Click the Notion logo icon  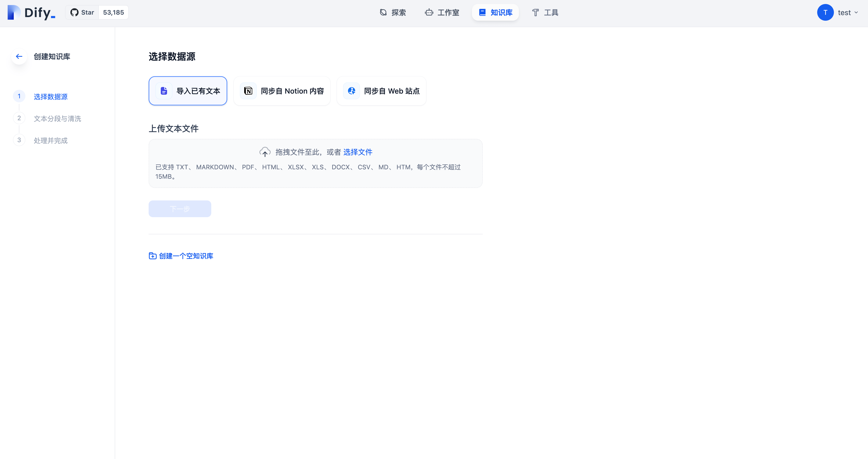[x=248, y=91]
